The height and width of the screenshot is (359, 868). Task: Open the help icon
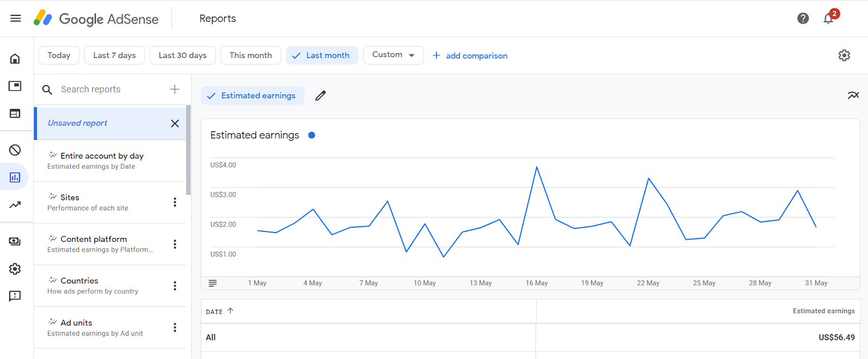tap(803, 18)
